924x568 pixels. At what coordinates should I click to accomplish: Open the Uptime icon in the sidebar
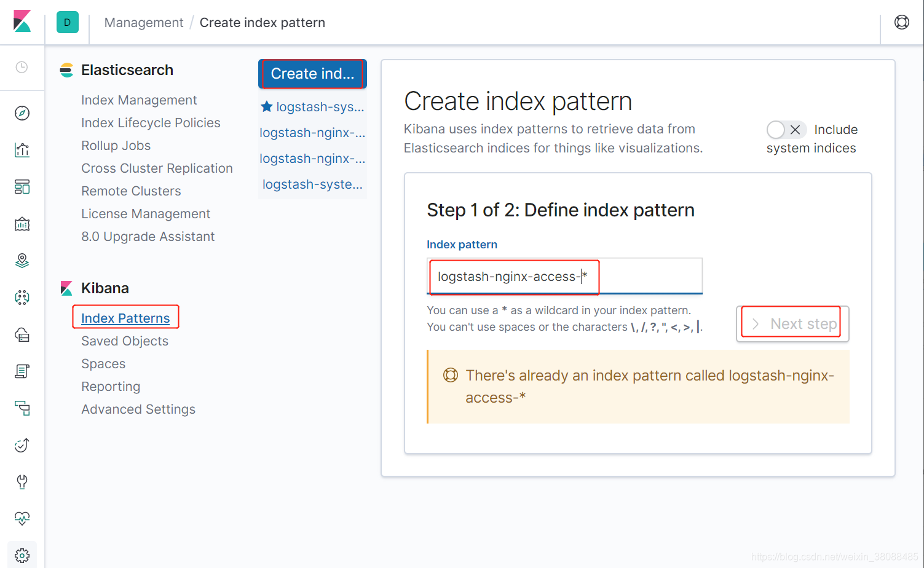[22, 445]
